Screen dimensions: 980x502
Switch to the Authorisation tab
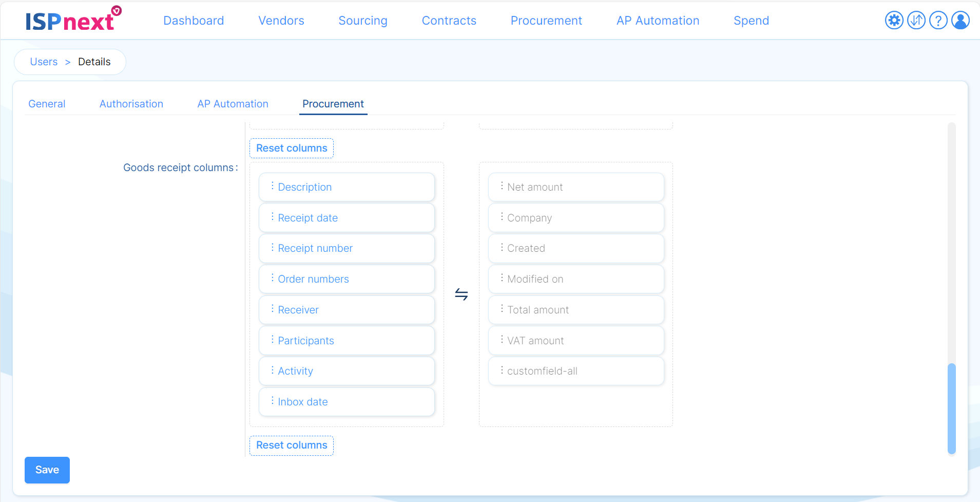[131, 104]
